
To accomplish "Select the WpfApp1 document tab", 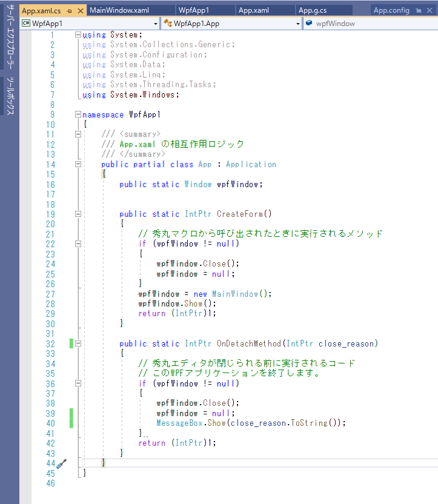I will coord(194,10).
